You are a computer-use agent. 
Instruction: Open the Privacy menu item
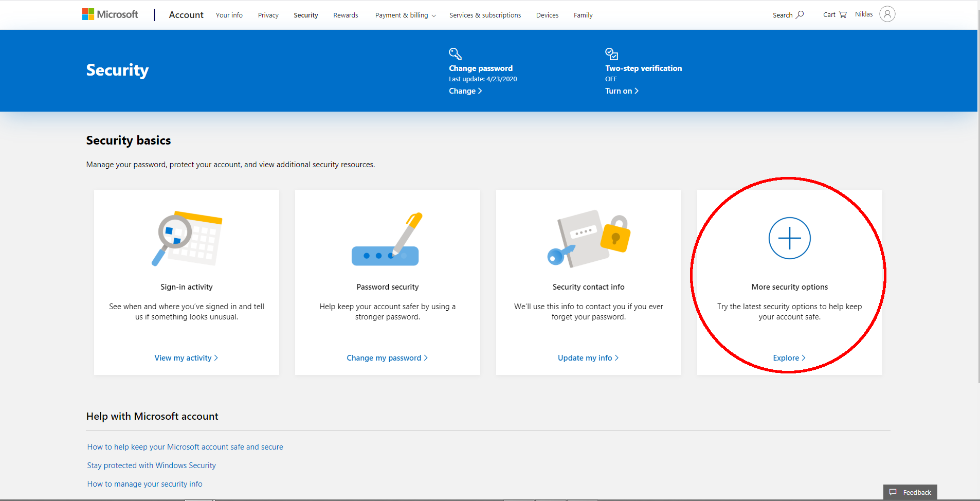[268, 15]
